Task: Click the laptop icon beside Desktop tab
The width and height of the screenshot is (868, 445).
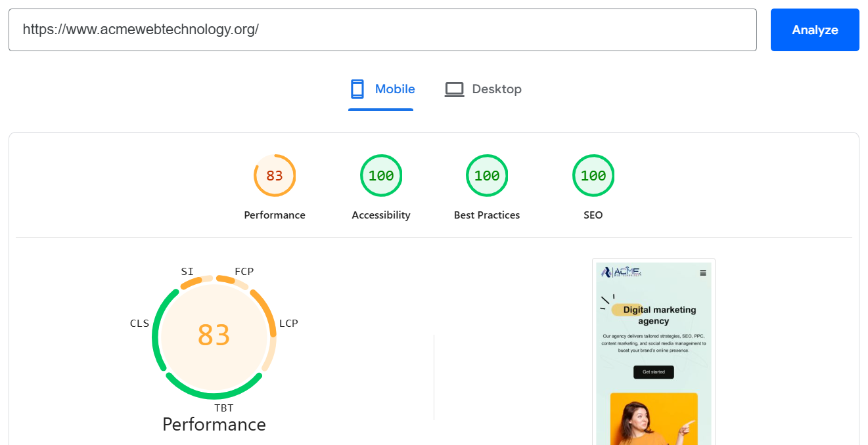Action: [x=454, y=88]
